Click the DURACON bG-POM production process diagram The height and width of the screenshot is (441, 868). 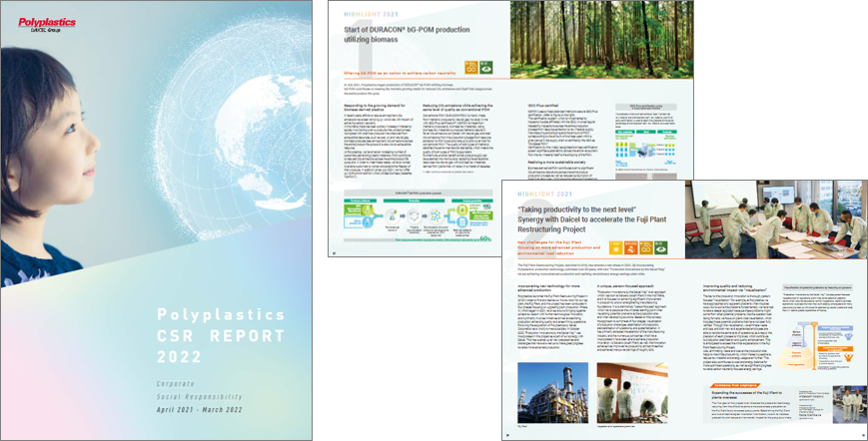[418, 218]
